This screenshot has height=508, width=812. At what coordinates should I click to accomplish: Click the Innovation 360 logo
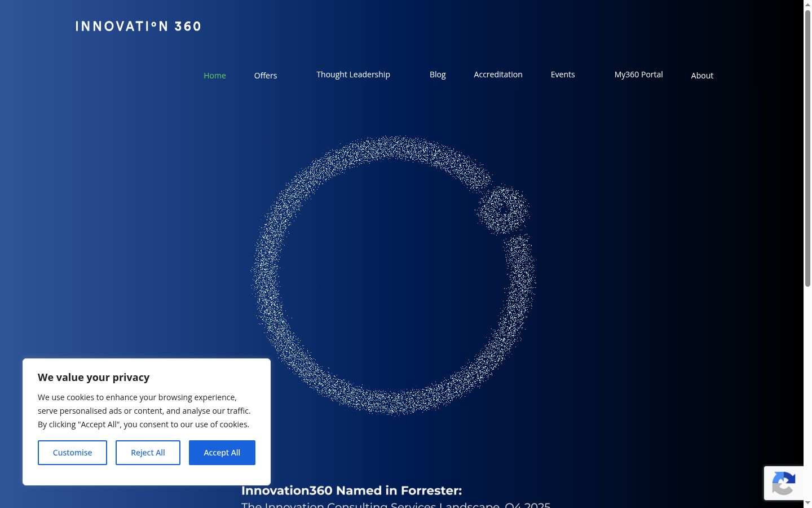tap(138, 26)
